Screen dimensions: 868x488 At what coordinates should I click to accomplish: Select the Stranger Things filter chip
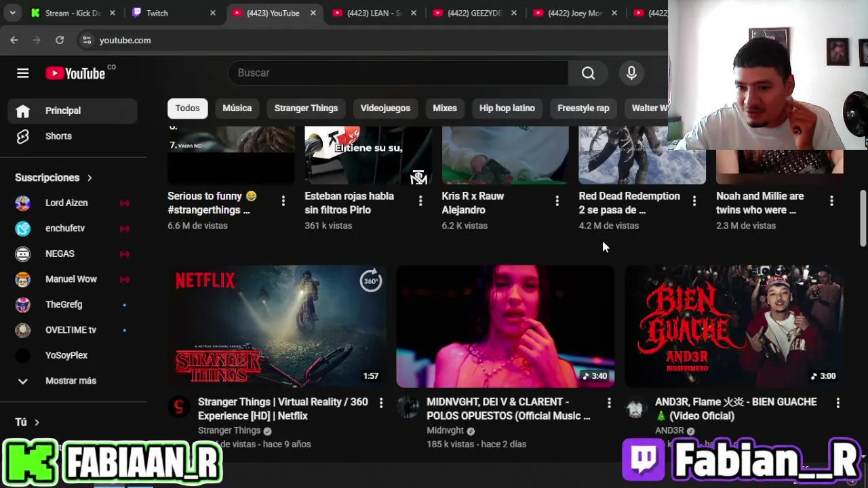click(x=306, y=108)
